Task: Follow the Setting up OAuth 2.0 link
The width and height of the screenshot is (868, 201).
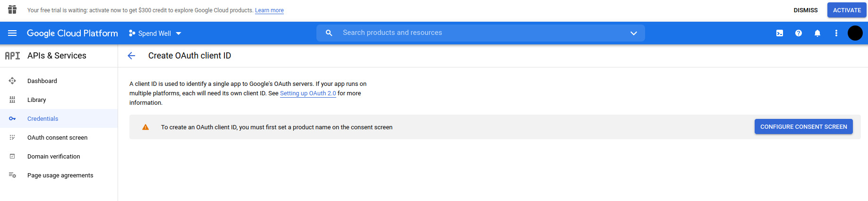Action: pyautogui.click(x=308, y=93)
